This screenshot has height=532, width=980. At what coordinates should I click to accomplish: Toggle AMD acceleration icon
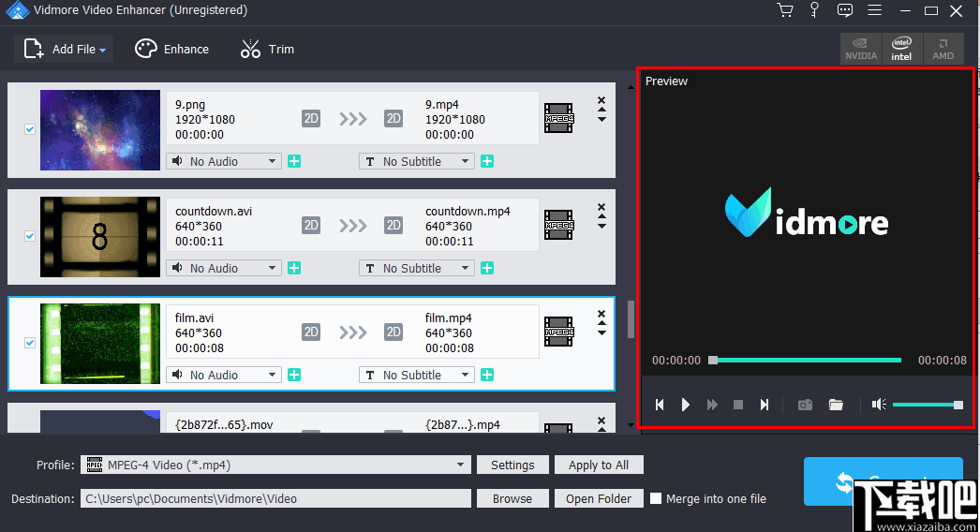(943, 48)
